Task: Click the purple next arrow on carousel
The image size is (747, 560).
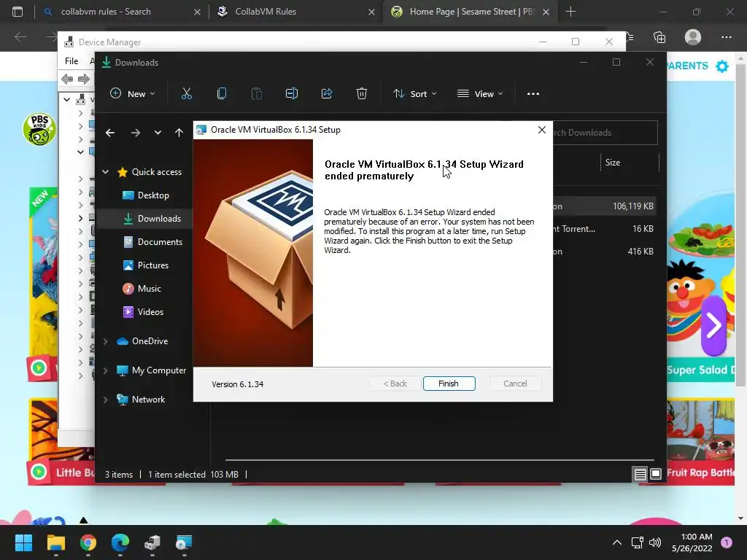Action: click(713, 326)
